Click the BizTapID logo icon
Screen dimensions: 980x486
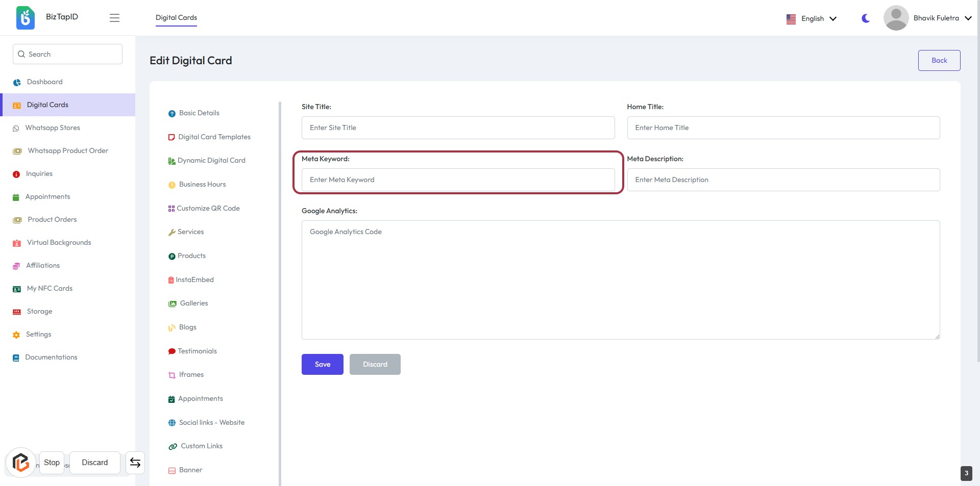[x=25, y=18]
